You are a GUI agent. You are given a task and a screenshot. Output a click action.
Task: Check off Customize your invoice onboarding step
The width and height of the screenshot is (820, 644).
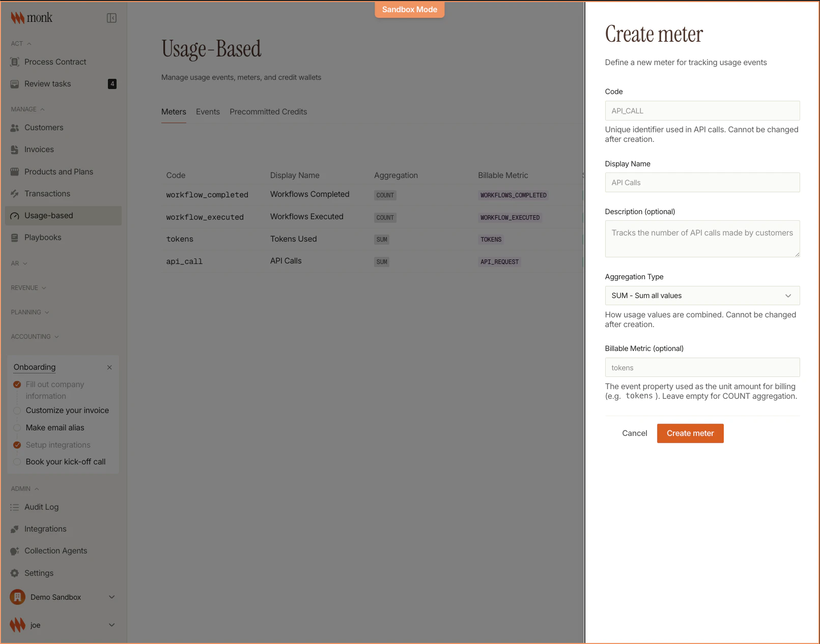tap(17, 410)
